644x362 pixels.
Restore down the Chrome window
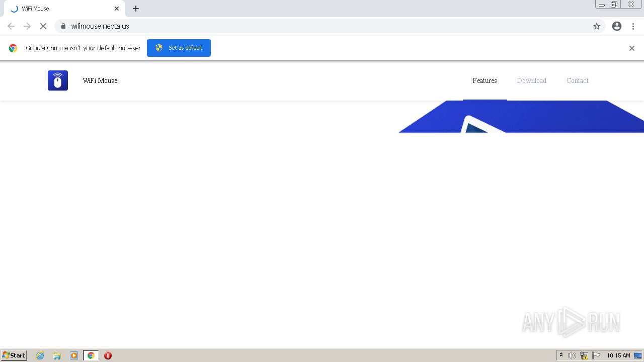[614, 5]
